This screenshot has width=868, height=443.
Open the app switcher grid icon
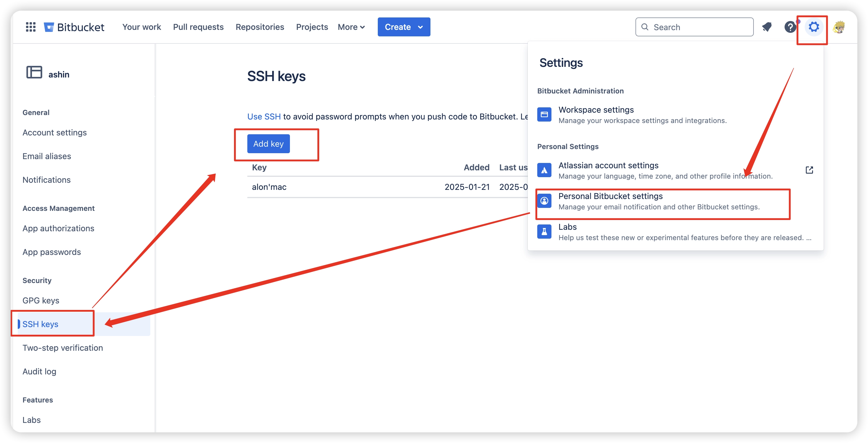[x=31, y=27]
